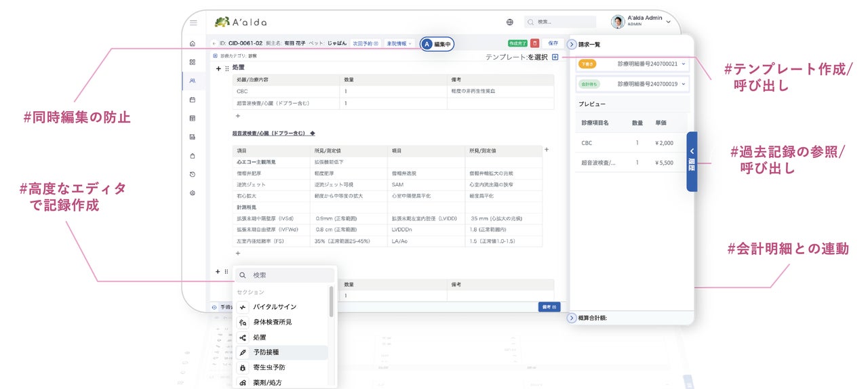
Task: Click the back arrow beside ID
Action: 214,43
